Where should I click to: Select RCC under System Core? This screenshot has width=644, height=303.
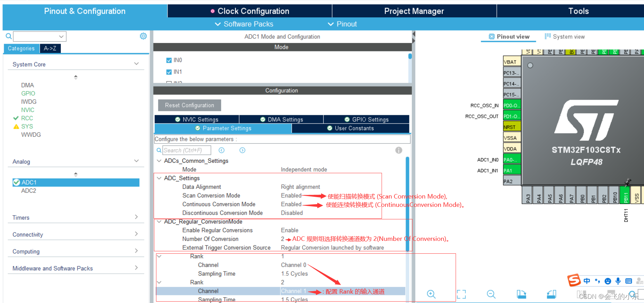click(27, 118)
